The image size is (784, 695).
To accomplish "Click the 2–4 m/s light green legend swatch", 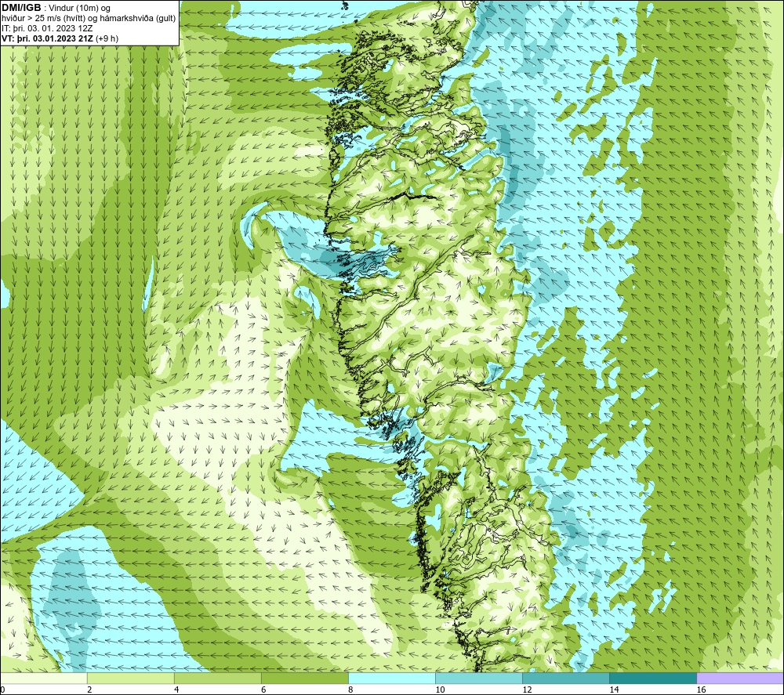I will point(131,678).
